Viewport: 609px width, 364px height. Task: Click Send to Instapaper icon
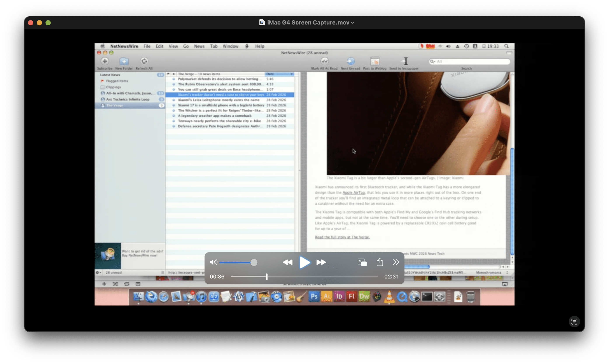point(405,61)
